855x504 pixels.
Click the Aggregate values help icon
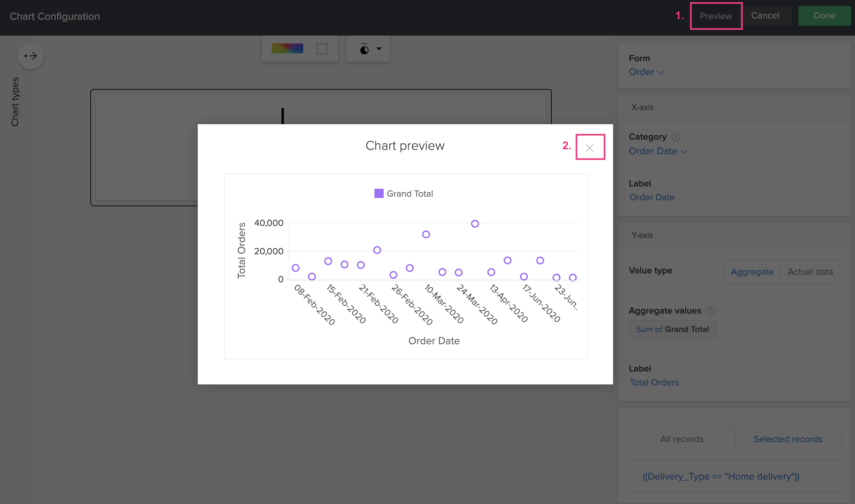click(x=710, y=311)
